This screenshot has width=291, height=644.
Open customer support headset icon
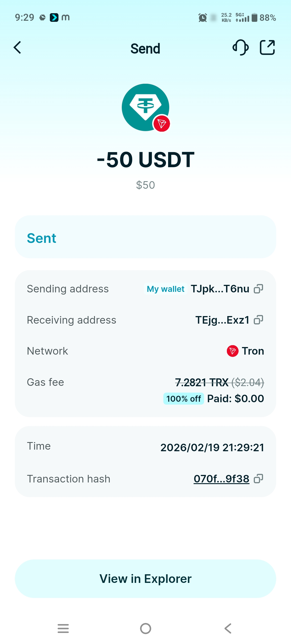tap(240, 48)
